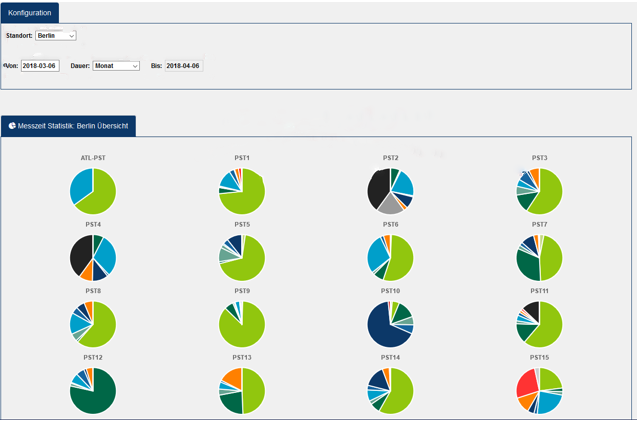The height and width of the screenshot is (426, 641).
Task: Click the pie chart icon in Messzeit tab
Action: pos(12,126)
